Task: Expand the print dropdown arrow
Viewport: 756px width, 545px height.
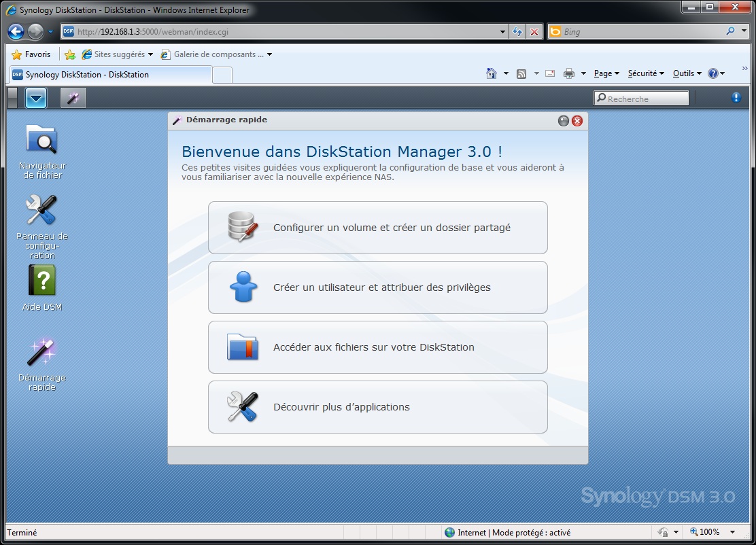Action: (x=583, y=73)
